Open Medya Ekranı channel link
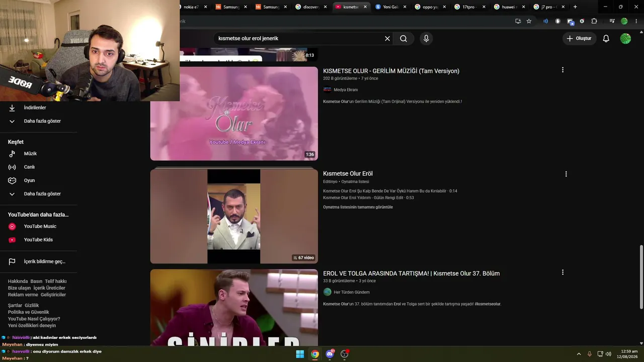 (x=346, y=90)
